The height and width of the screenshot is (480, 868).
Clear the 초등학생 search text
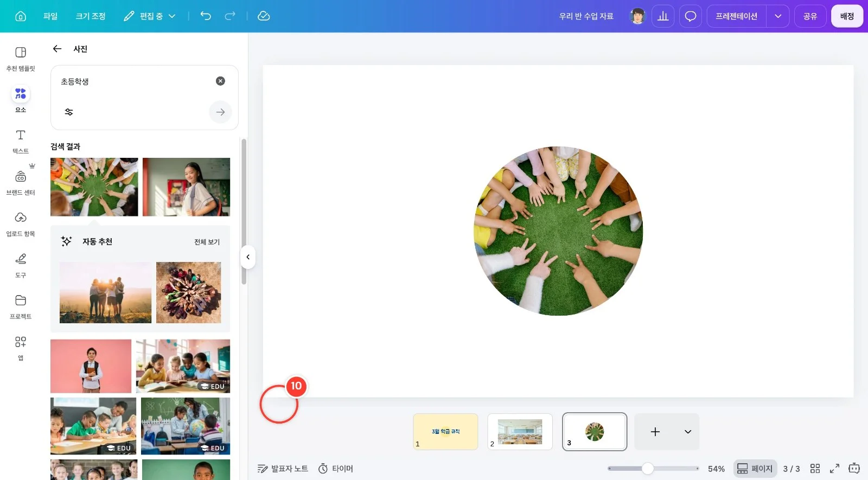pos(220,81)
